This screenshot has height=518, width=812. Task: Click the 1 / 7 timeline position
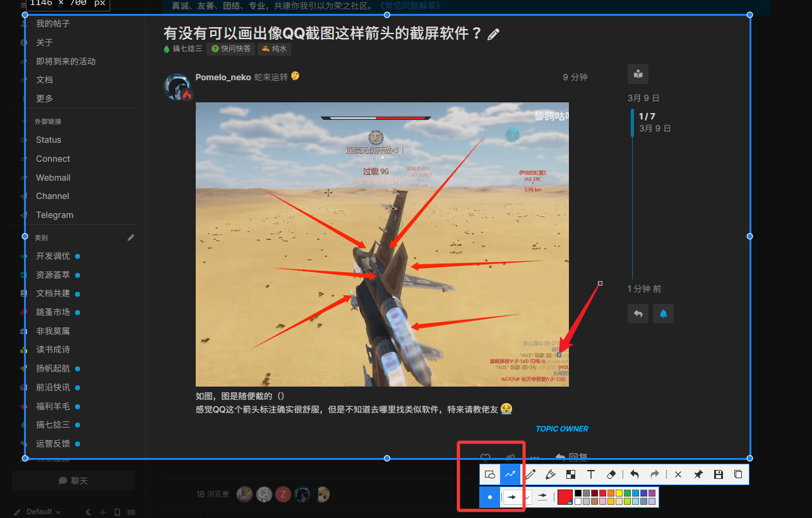(647, 116)
